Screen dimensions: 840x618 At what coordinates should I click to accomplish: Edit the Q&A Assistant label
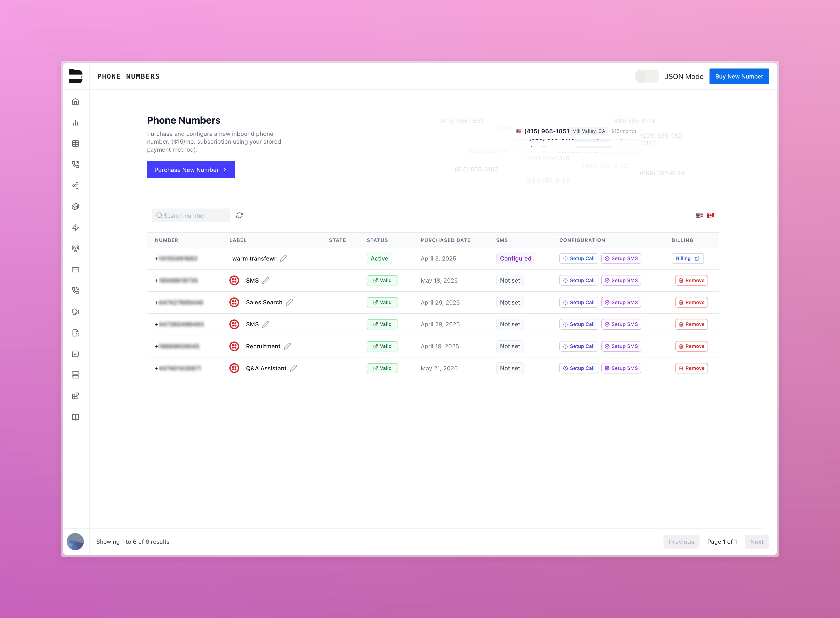point(294,368)
